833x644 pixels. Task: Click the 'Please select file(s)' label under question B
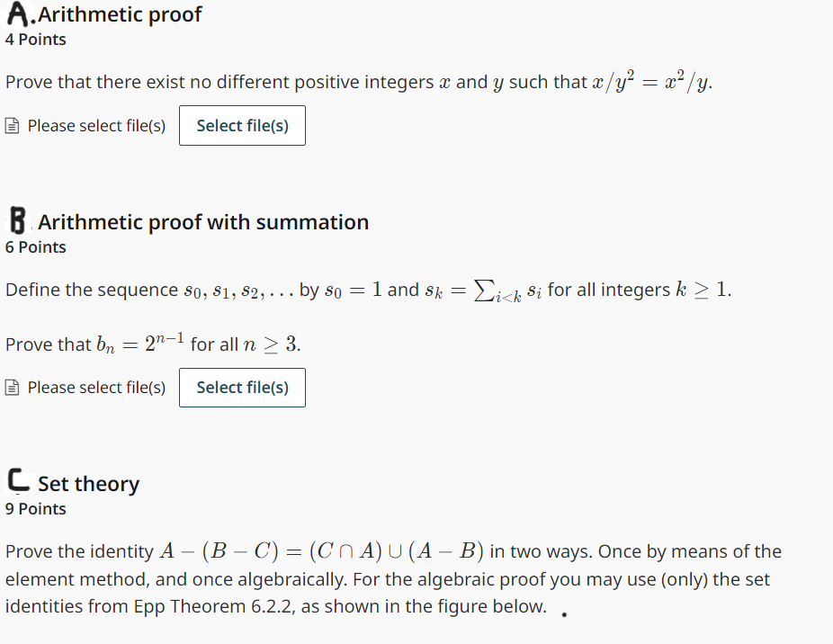pos(96,387)
